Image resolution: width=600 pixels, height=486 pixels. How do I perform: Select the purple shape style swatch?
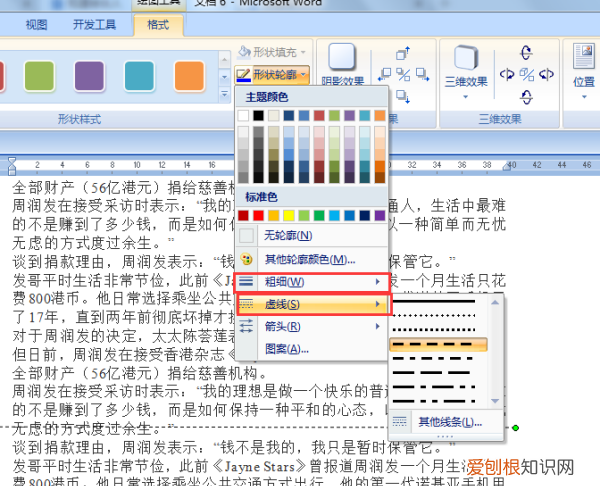pyautogui.click(x=89, y=76)
